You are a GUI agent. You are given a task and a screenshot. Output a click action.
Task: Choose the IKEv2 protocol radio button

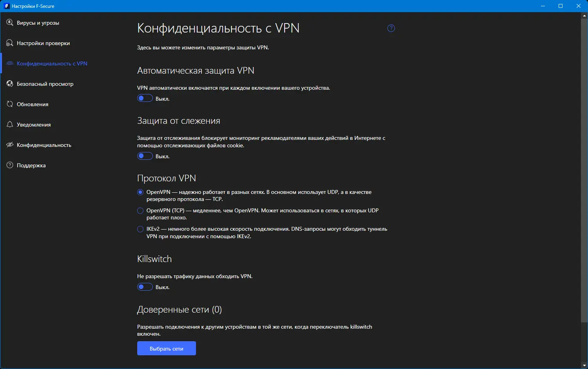click(140, 229)
